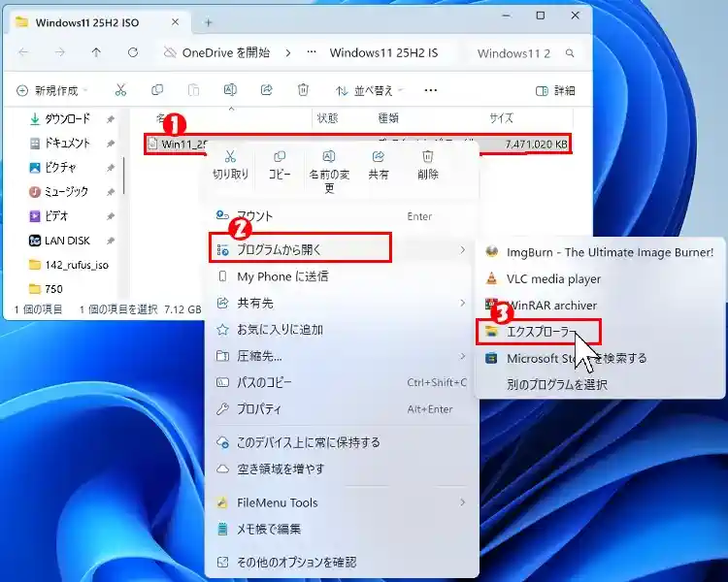Open ImgBurn from the submenu
This screenshot has width=728, height=582.
tap(600, 252)
